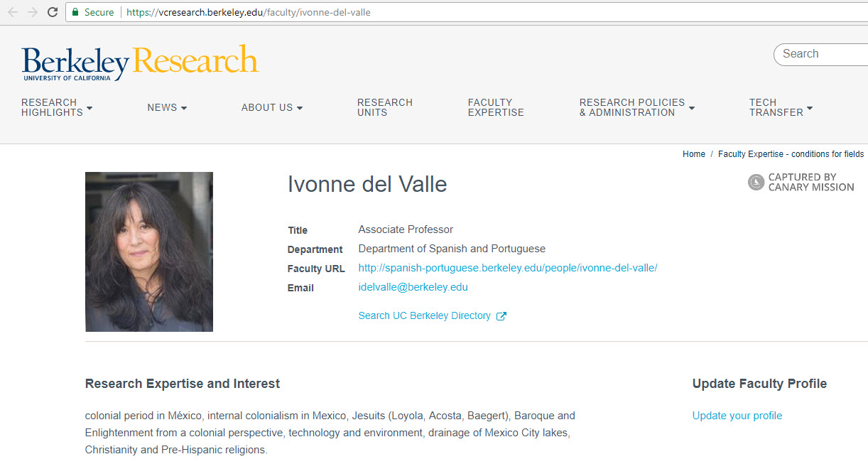Go to Research Units page
The height and width of the screenshot is (459, 868).
point(384,107)
